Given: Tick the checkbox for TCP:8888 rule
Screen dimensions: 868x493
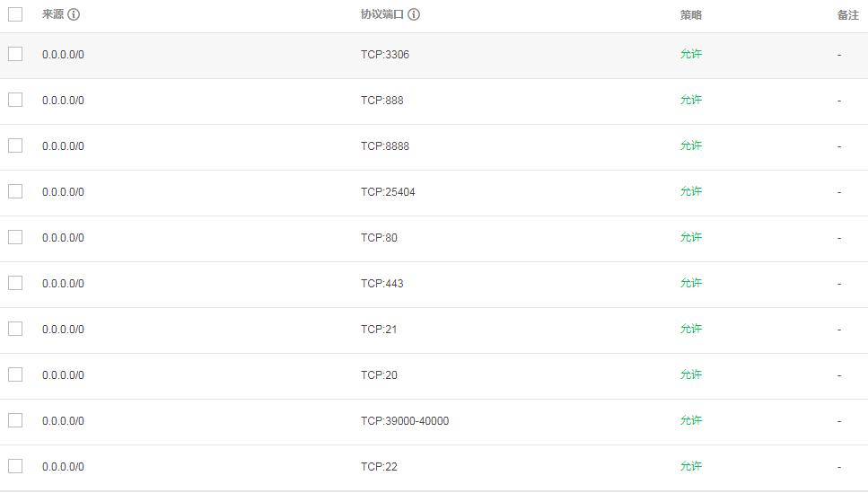Looking at the screenshot, I should tap(15, 145).
